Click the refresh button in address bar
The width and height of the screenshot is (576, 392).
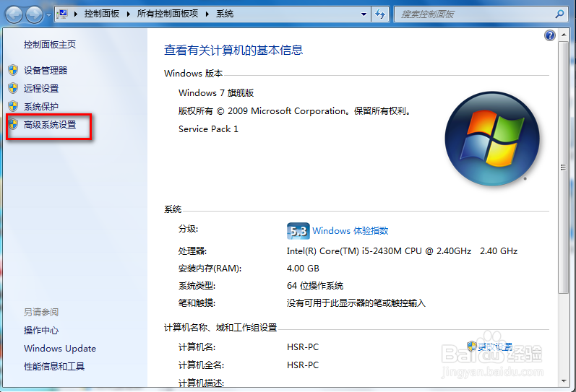point(380,14)
